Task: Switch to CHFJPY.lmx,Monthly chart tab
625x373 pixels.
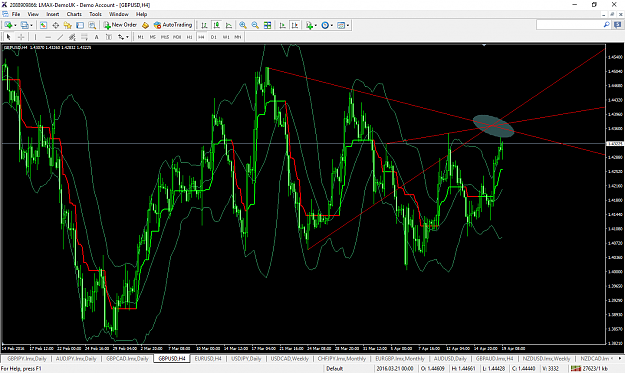Action: click(x=342, y=359)
